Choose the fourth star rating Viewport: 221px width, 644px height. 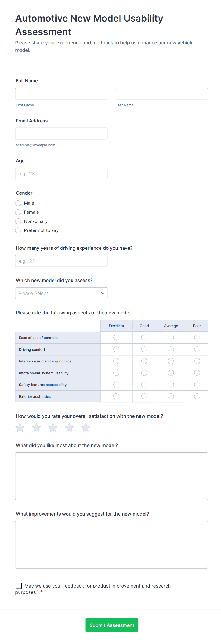click(69, 428)
